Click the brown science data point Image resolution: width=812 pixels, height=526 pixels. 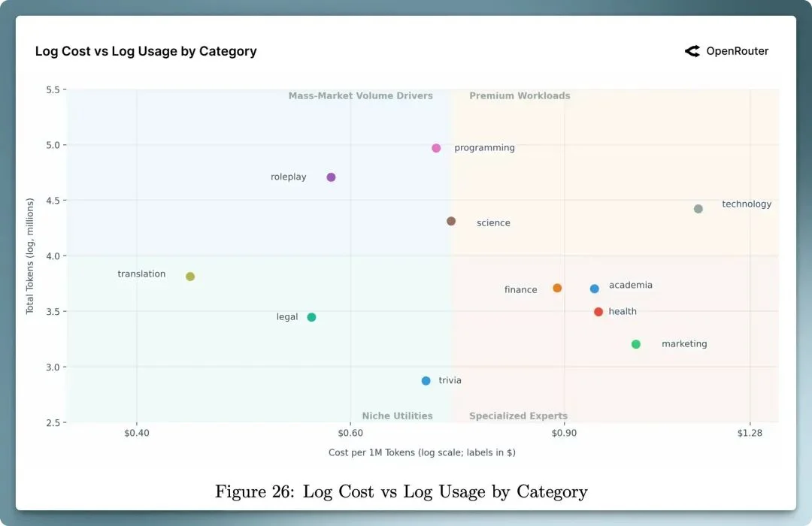click(451, 222)
